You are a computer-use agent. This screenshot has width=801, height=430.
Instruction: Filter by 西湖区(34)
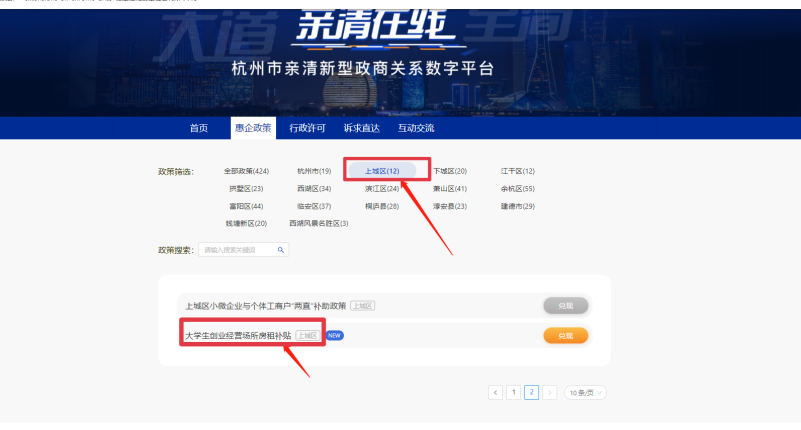[314, 188]
